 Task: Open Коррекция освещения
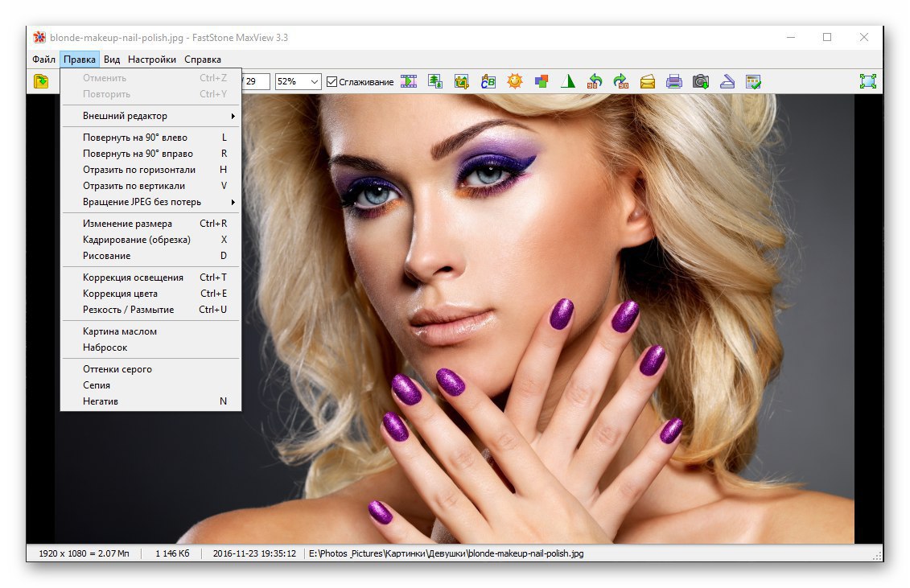151,278
